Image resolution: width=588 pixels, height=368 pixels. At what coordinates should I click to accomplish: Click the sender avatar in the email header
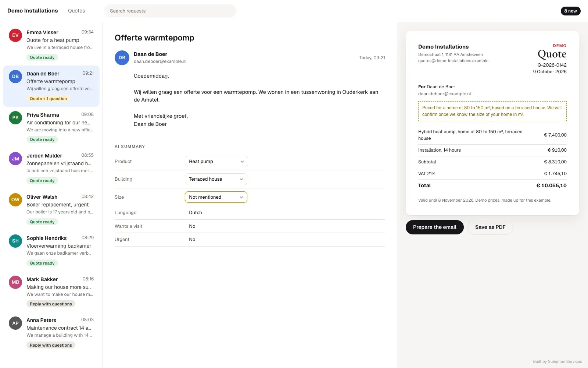[122, 58]
